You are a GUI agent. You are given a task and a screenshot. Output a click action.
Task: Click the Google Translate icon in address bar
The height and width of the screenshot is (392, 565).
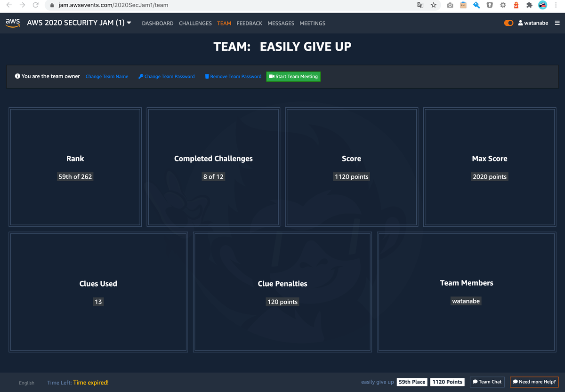pyautogui.click(x=420, y=5)
